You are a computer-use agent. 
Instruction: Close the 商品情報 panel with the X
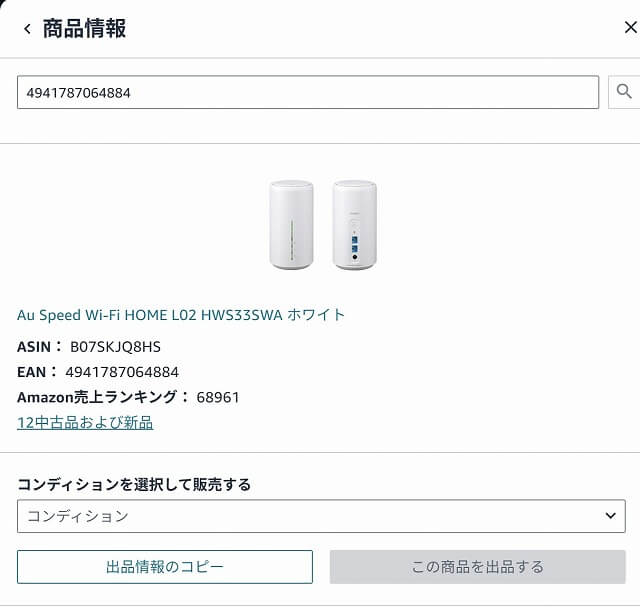[631, 27]
